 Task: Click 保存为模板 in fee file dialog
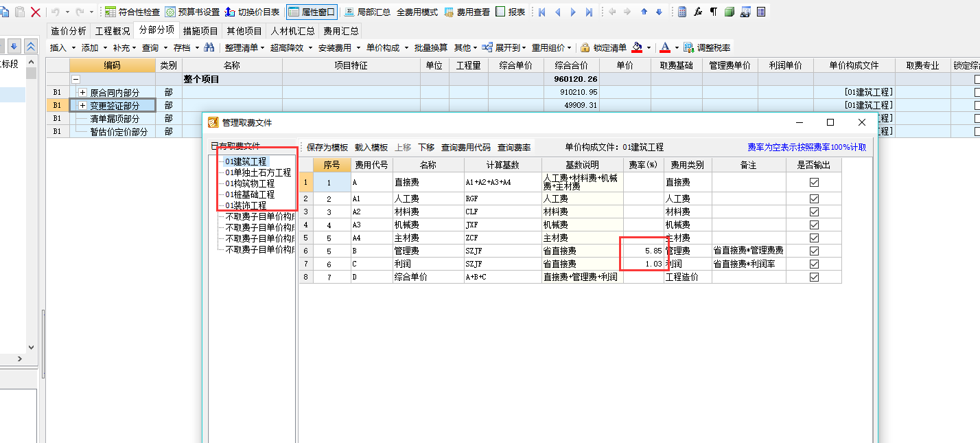point(327,147)
